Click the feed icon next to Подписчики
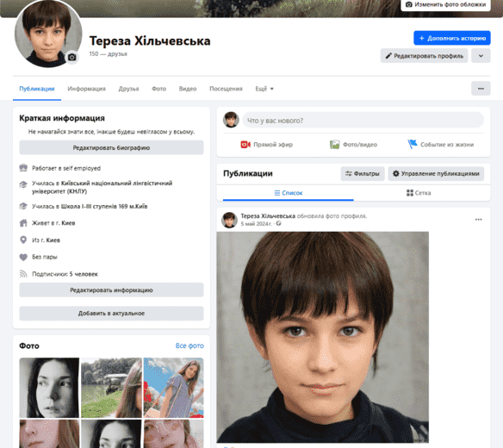503x448 pixels. point(23,274)
